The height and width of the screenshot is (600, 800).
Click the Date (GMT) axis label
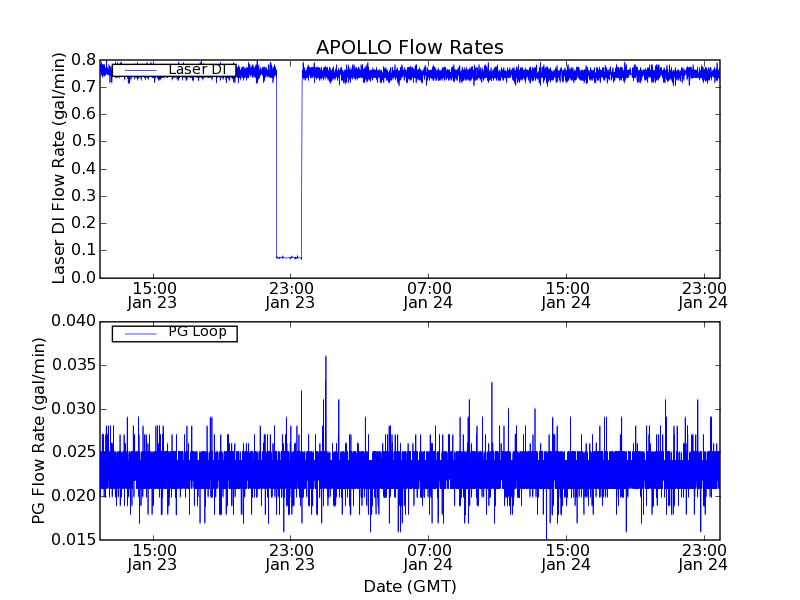click(409, 586)
